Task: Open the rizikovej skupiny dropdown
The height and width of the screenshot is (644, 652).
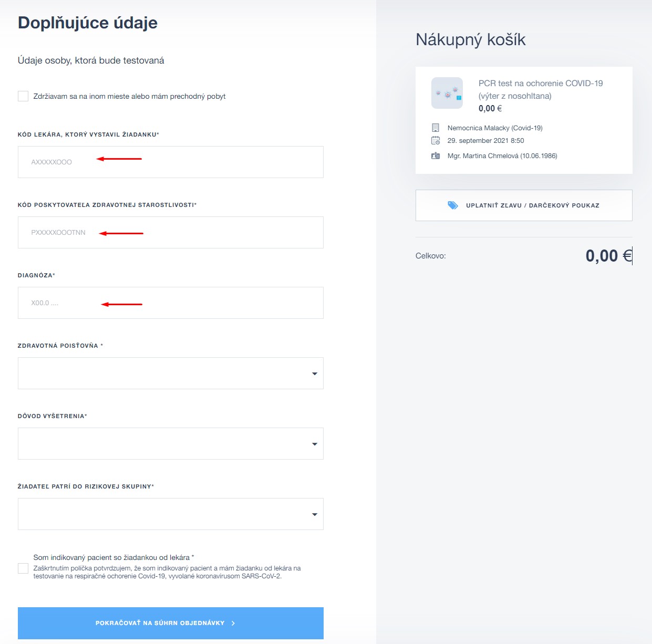Action: [x=171, y=514]
